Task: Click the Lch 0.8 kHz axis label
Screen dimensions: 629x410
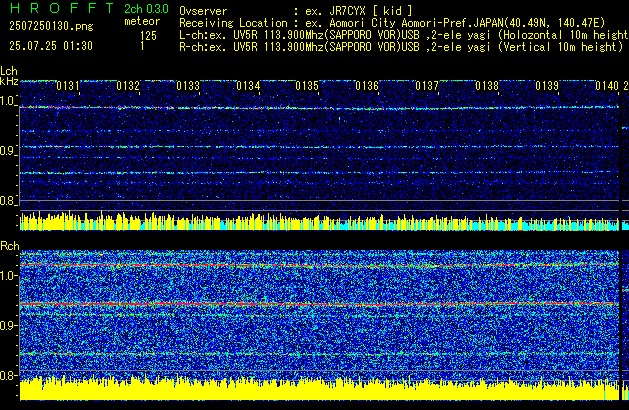Action: coord(8,201)
